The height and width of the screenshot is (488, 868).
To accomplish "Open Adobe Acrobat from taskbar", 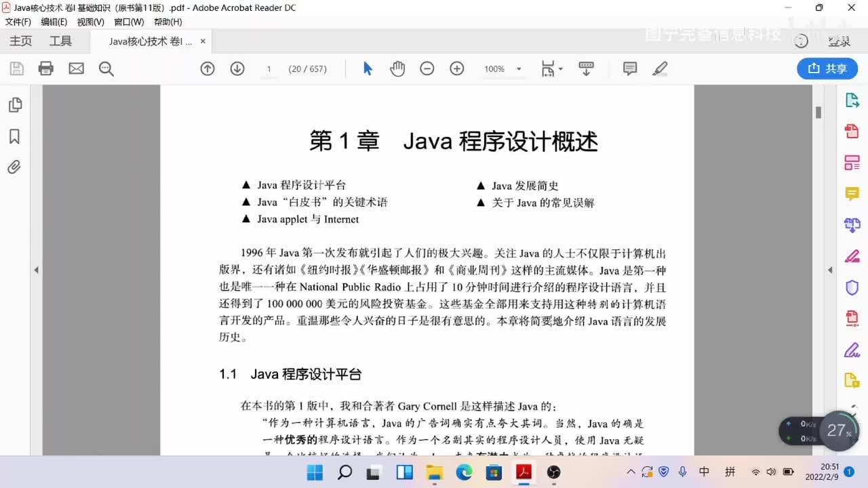I will (524, 472).
